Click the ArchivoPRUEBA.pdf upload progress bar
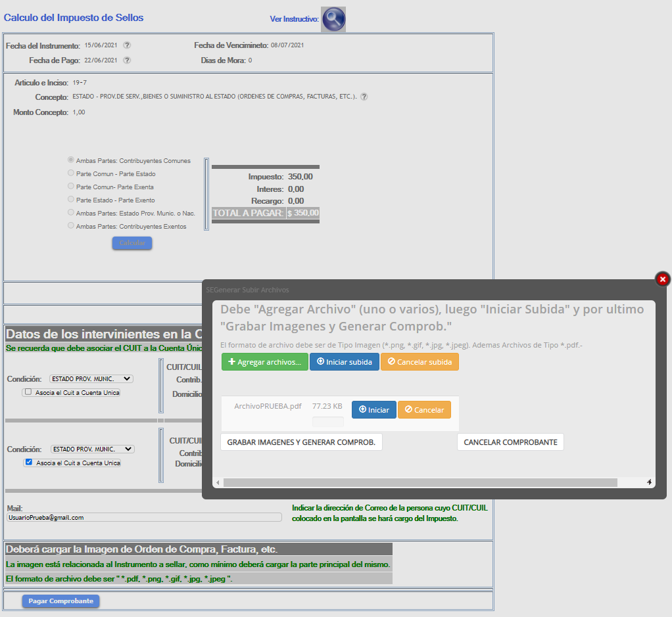Viewport: 672px width, 617px height. (x=328, y=422)
